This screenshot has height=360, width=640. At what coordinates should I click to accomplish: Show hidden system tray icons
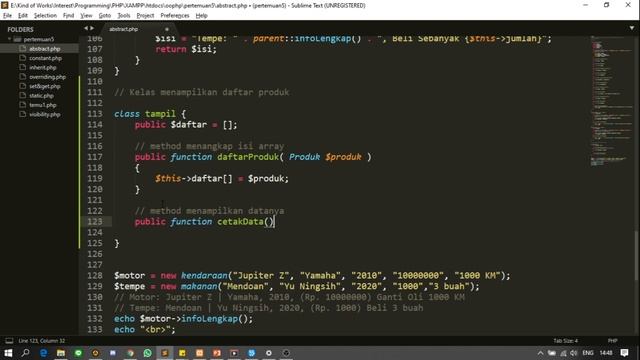(x=540, y=353)
